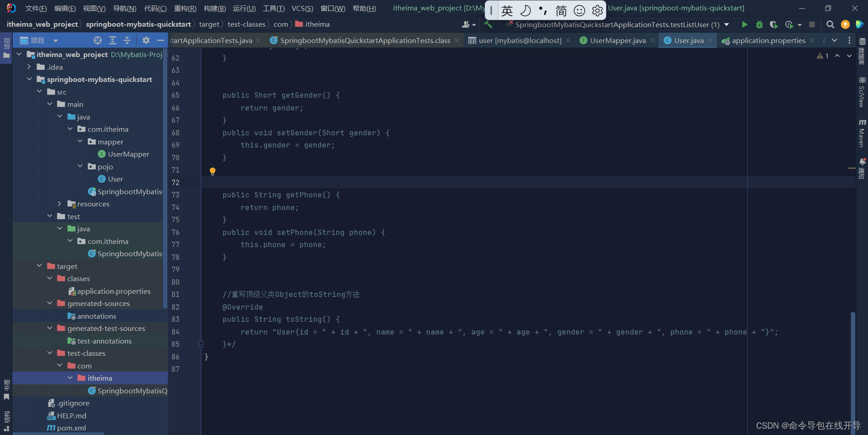Click itheima_web_project breadcrumb
This screenshot has height=435, width=868.
[42, 24]
